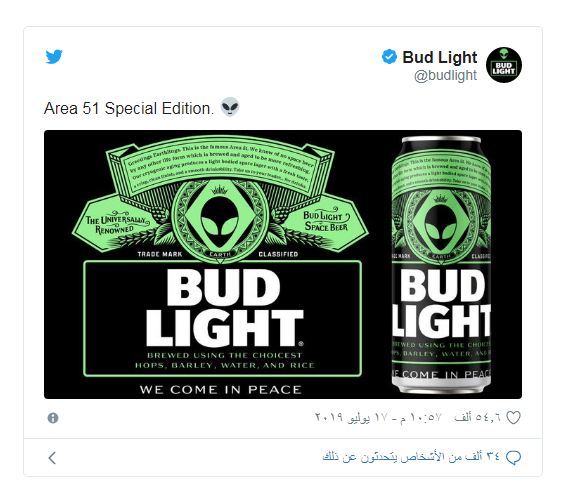Click the alien beer can picture
Viewport: 572px width, 503px height.
click(441, 265)
